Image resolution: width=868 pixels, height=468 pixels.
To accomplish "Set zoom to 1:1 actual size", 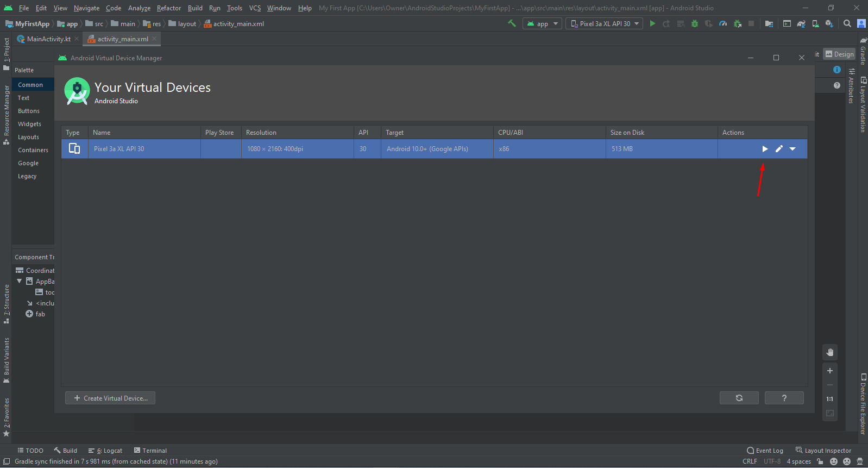I will click(x=830, y=399).
